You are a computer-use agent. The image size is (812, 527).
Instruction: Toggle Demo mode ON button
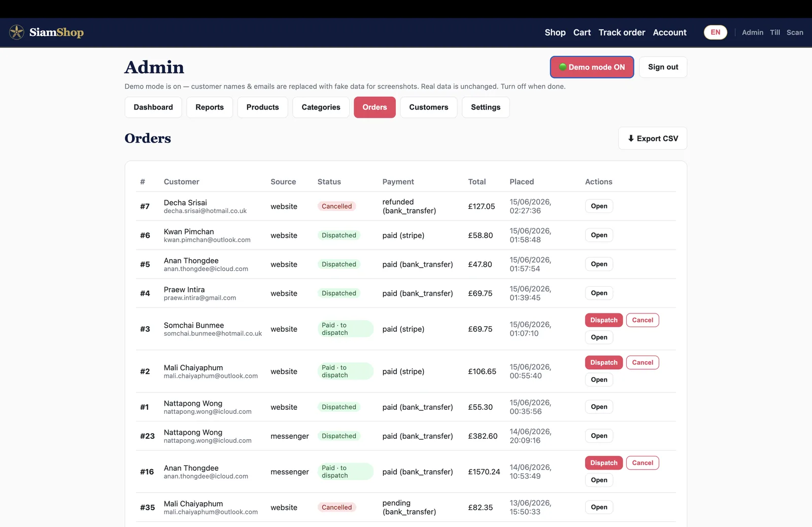coord(592,67)
